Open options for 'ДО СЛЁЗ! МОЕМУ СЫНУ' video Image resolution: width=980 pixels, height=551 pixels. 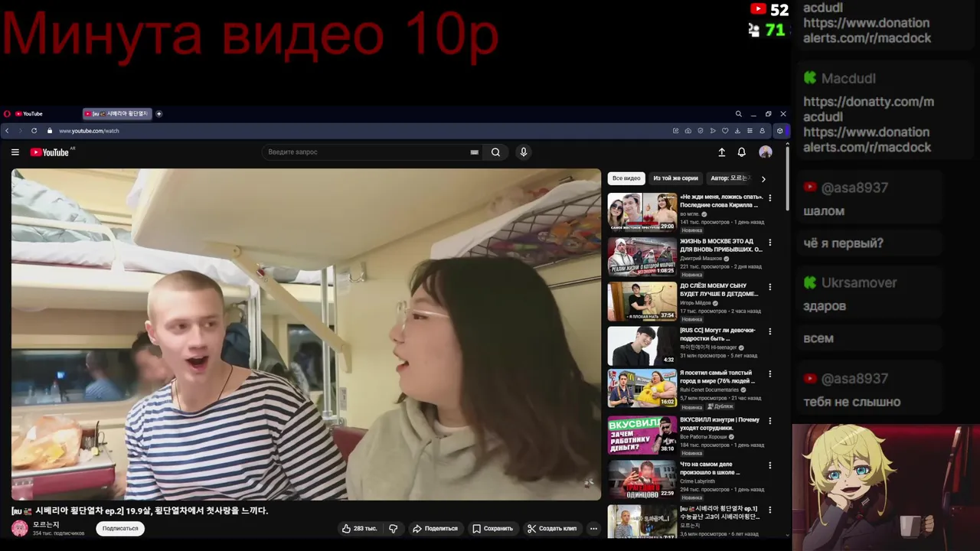tap(769, 287)
